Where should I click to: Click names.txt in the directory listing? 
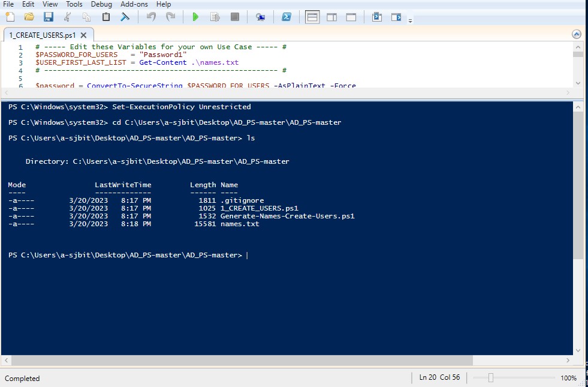[240, 224]
